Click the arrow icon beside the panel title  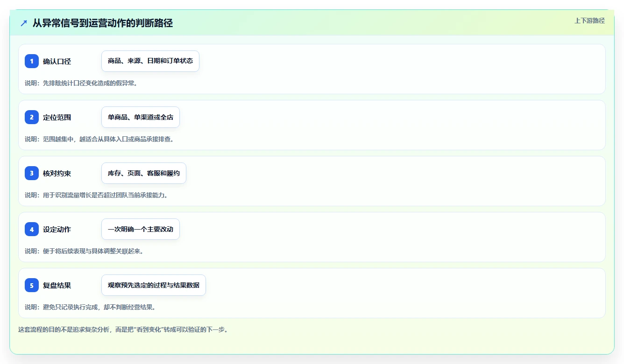coord(24,23)
